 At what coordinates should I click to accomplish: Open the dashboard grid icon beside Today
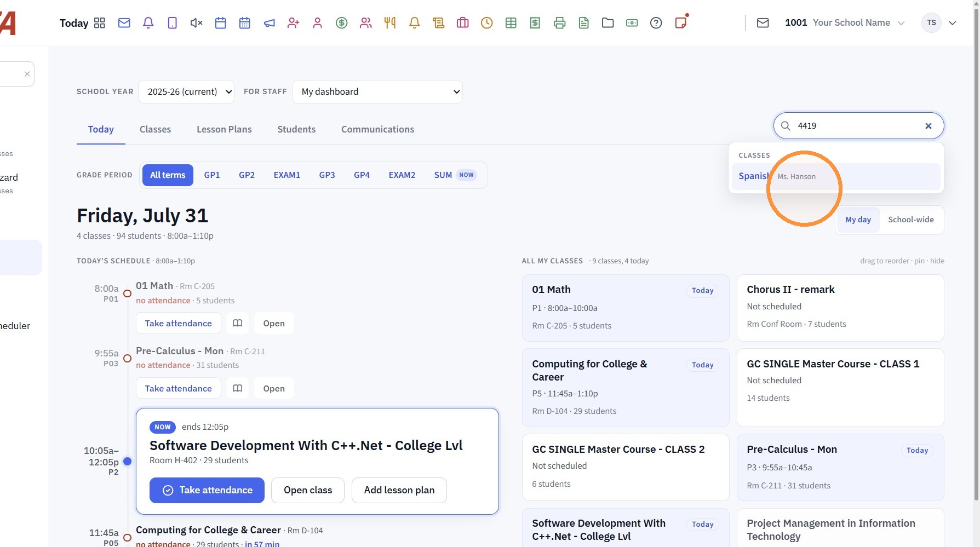click(99, 23)
